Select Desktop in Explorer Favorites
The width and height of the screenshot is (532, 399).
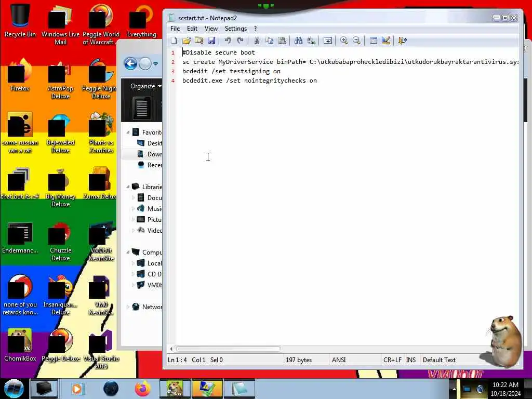click(150, 143)
